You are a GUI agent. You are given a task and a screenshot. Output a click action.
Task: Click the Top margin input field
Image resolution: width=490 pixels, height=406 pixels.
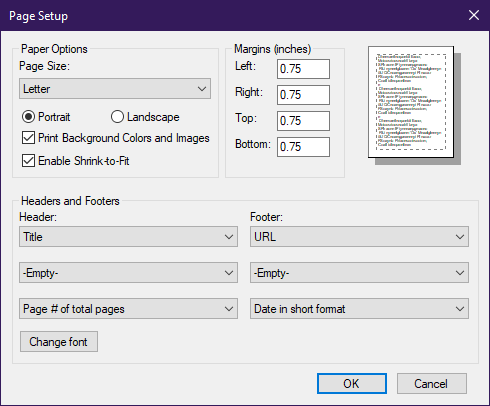click(303, 121)
